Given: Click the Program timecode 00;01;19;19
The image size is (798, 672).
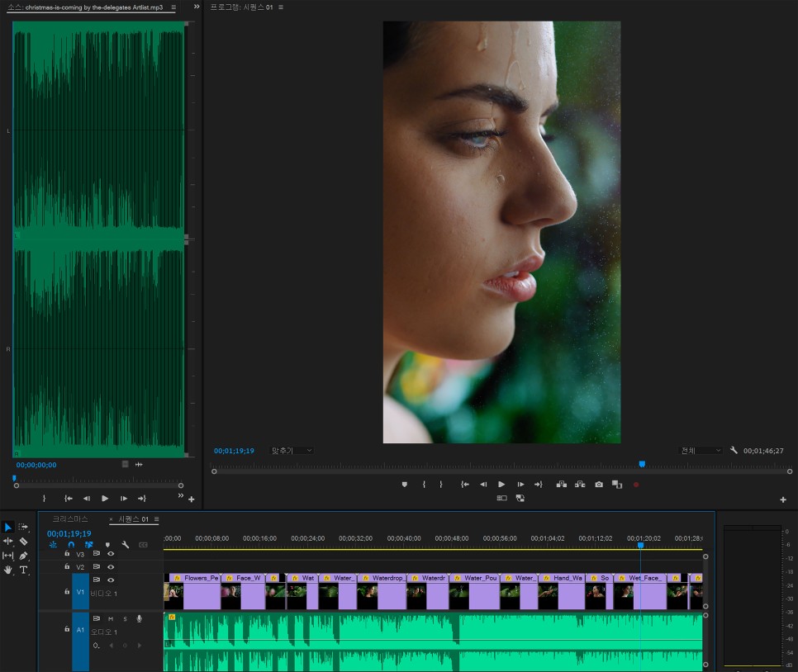Looking at the screenshot, I should coord(234,451).
